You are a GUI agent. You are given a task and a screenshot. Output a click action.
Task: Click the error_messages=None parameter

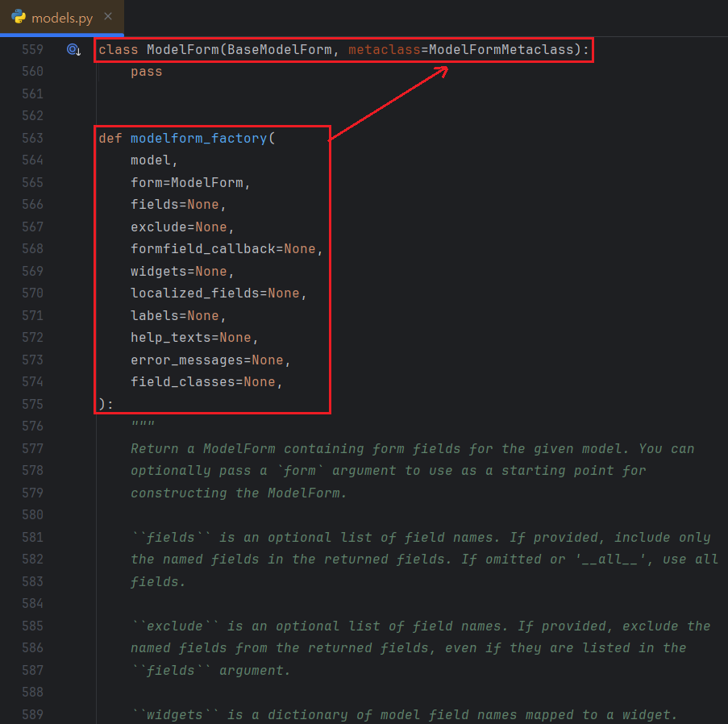(x=206, y=360)
